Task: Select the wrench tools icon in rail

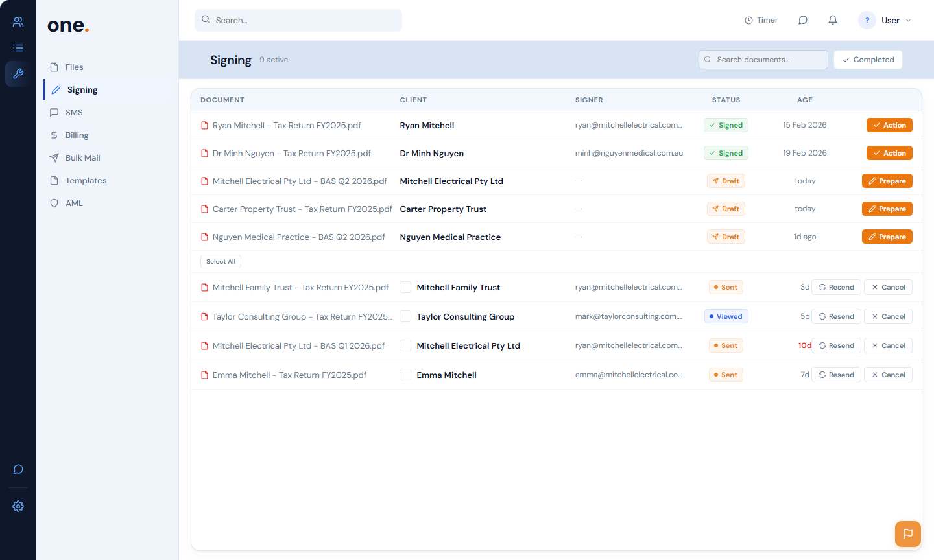Action: tap(18, 74)
